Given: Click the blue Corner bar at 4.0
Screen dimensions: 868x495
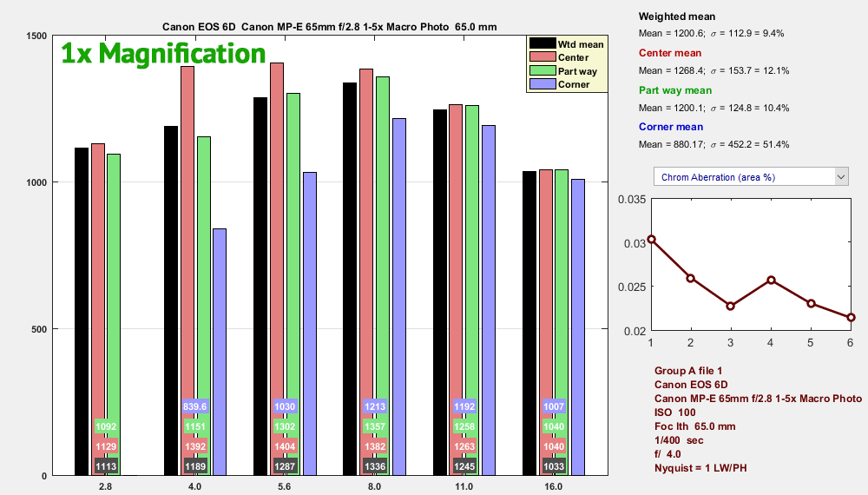Looking at the screenshot, I should click(x=220, y=352).
